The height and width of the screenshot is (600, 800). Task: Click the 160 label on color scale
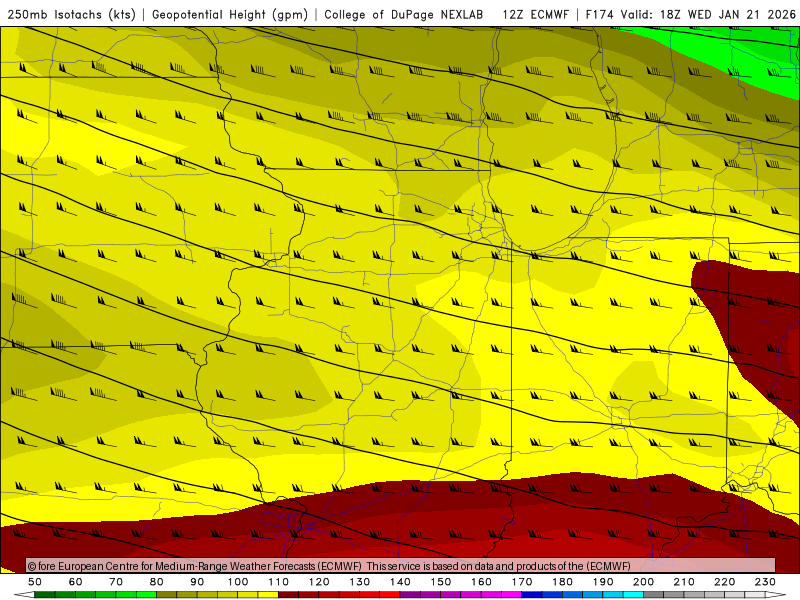tap(481, 582)
